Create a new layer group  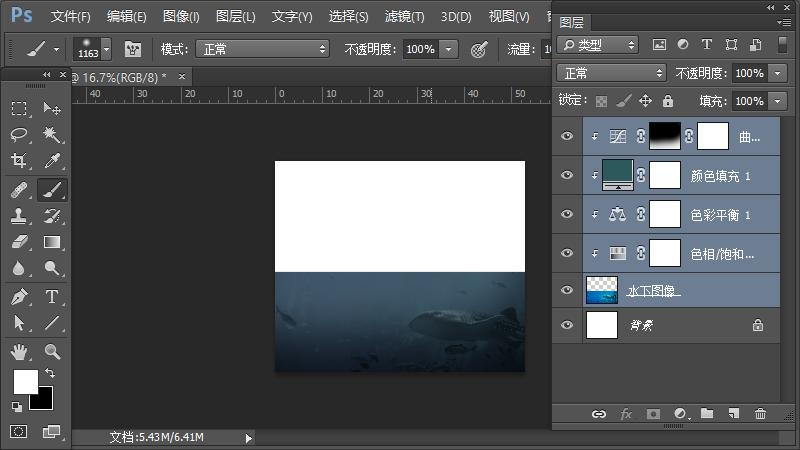point(707,414)
